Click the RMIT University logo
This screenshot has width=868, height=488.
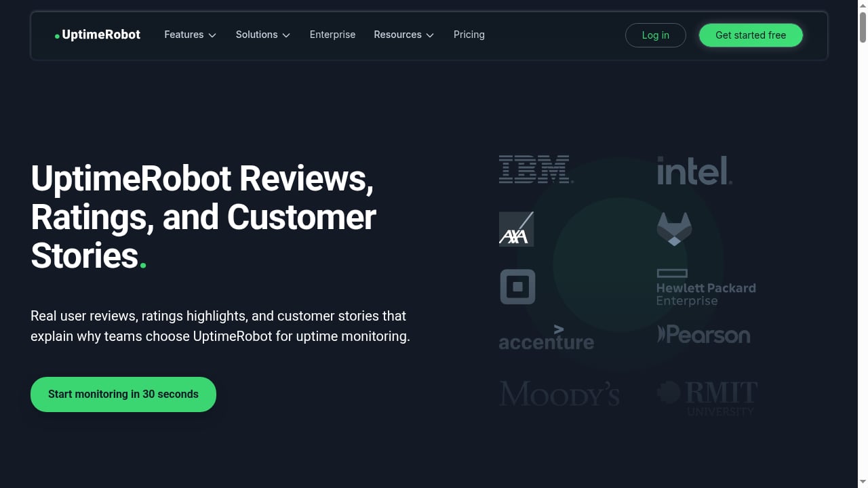click(x=707, y=398)
